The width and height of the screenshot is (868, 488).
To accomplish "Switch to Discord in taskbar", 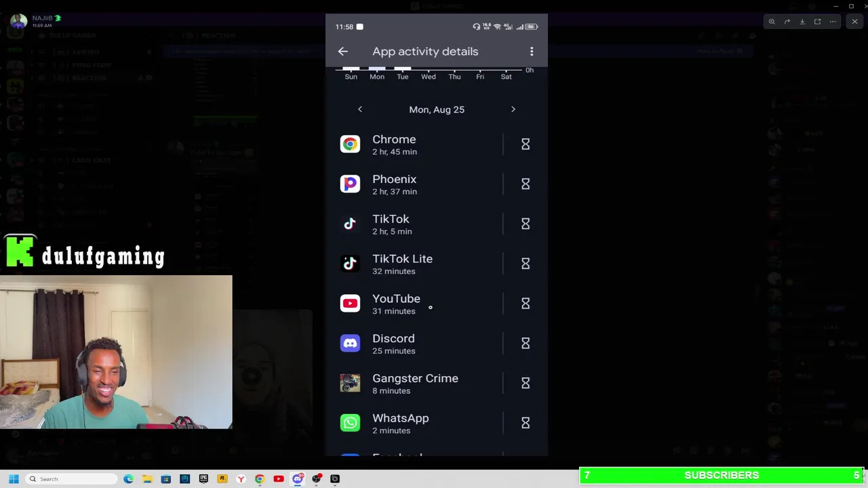I will click(297, 479).
